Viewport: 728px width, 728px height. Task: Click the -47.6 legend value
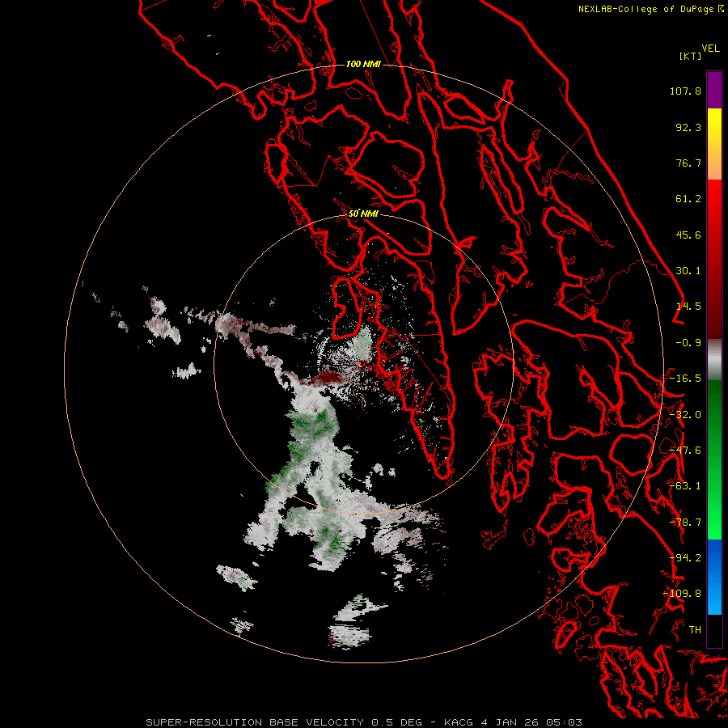pos(685,451)
